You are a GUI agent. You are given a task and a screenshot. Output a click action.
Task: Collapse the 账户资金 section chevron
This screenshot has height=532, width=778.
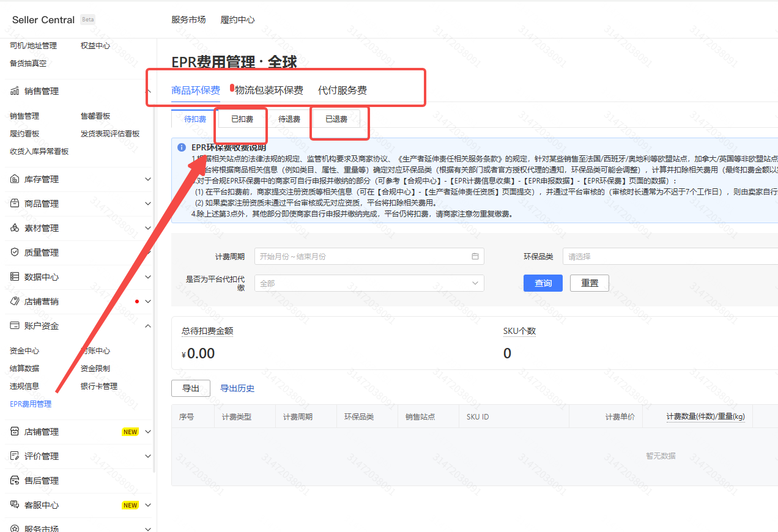click(147, 326)
